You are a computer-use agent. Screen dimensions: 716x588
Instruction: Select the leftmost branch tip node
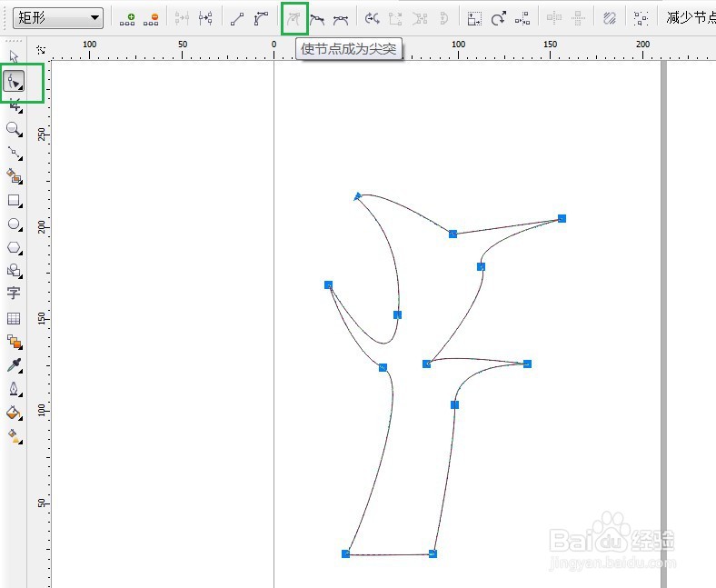click(x=328, y=284)
